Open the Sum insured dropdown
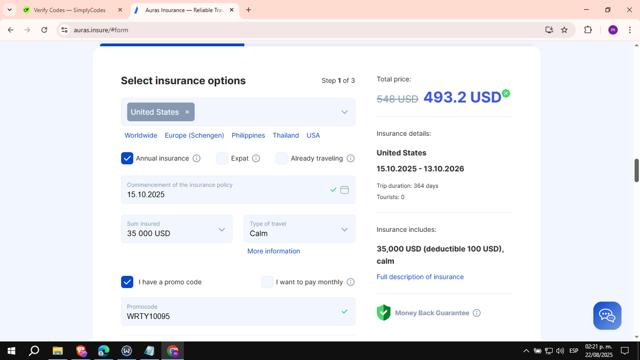640x360 pixels. pyautogui.click(x=177, y=229)
